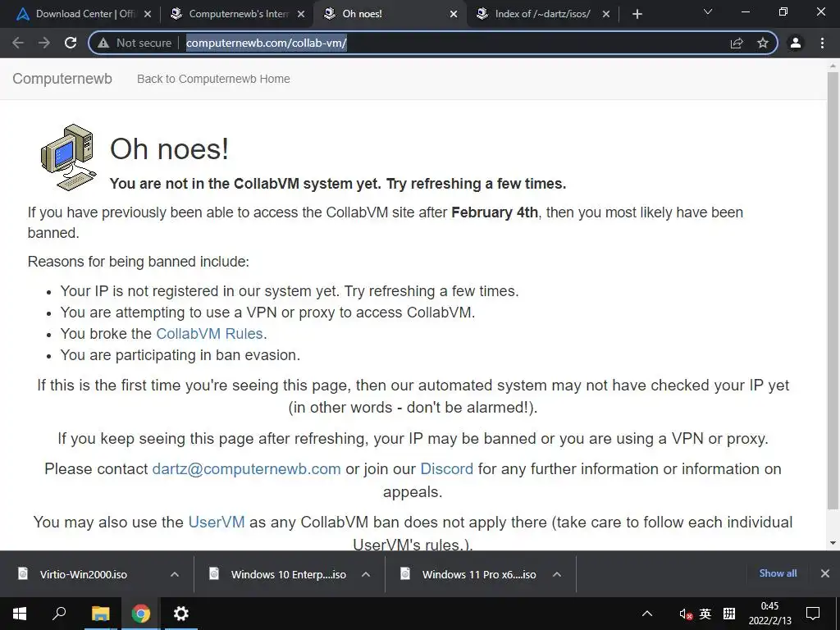Click the scrollbar down arrow
Image resolution: width=840 pixels, height=630 pixels.
[x=833, y=543]
